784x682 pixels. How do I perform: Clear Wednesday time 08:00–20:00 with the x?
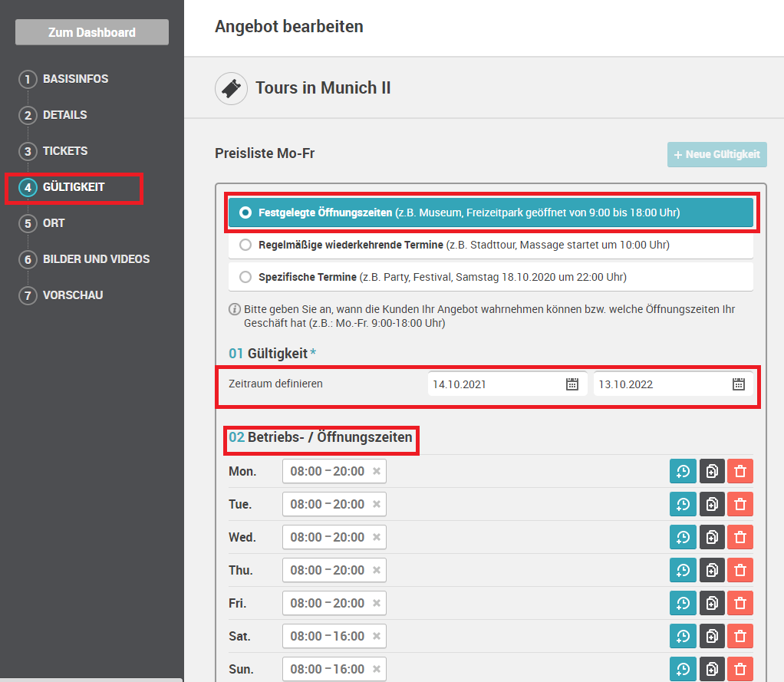[377, 537]
